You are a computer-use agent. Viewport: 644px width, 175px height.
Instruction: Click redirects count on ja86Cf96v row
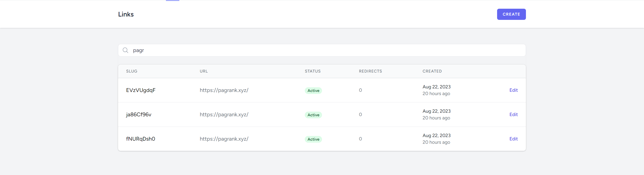(360, 114)
